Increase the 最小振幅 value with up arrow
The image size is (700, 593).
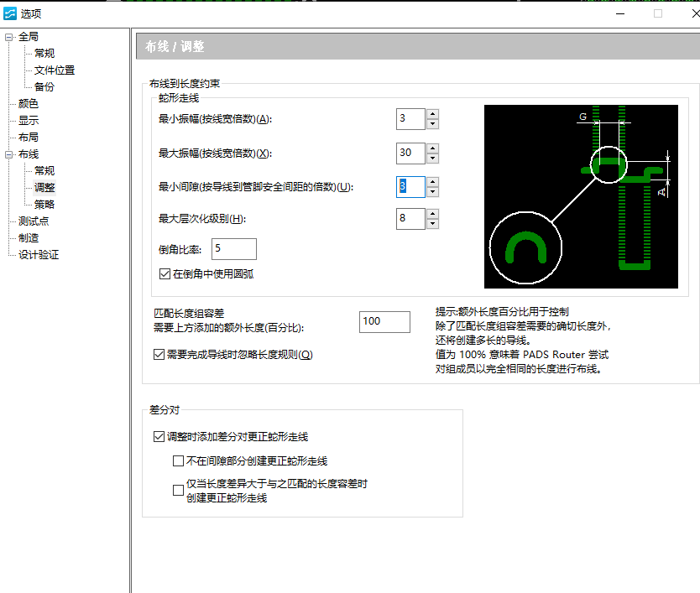(432, 114)
